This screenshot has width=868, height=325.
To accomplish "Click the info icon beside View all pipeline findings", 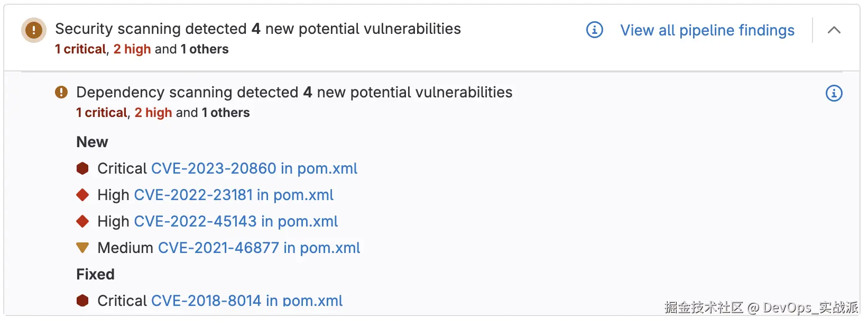I will [x=594, y=30].
